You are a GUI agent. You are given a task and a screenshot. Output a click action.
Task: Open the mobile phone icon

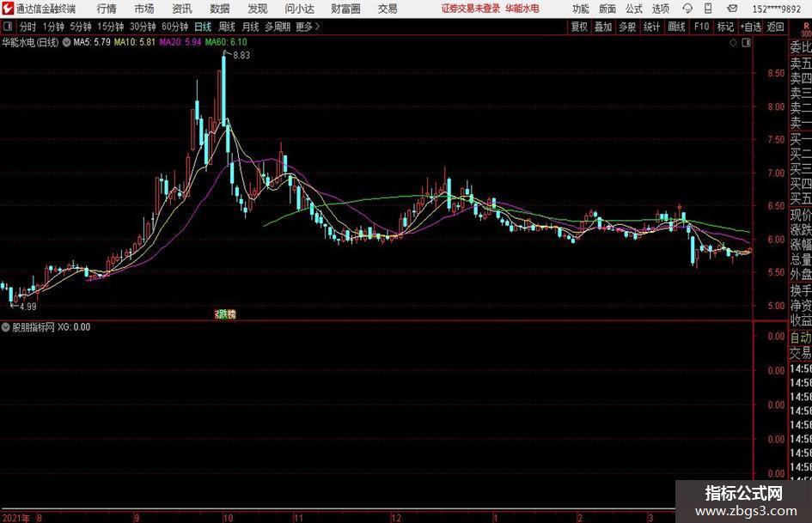(x=708, y=9)
